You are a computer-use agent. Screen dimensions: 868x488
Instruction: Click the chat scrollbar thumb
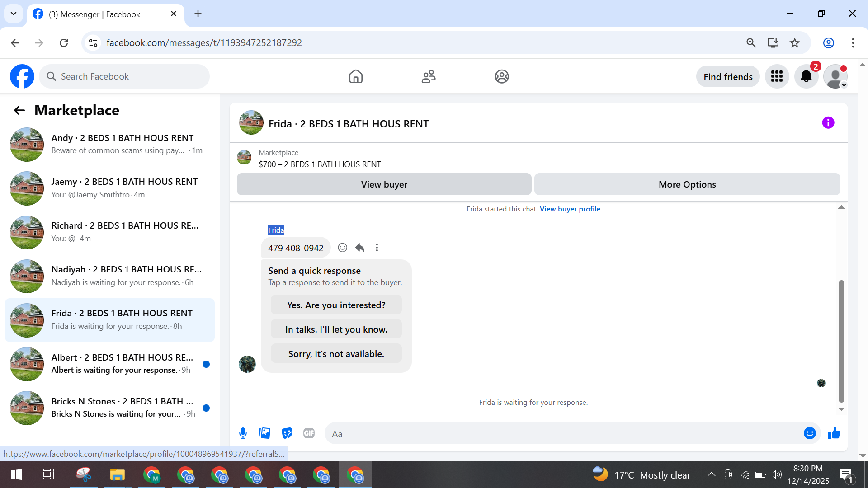pyautogui.click(x=841, y=341)
